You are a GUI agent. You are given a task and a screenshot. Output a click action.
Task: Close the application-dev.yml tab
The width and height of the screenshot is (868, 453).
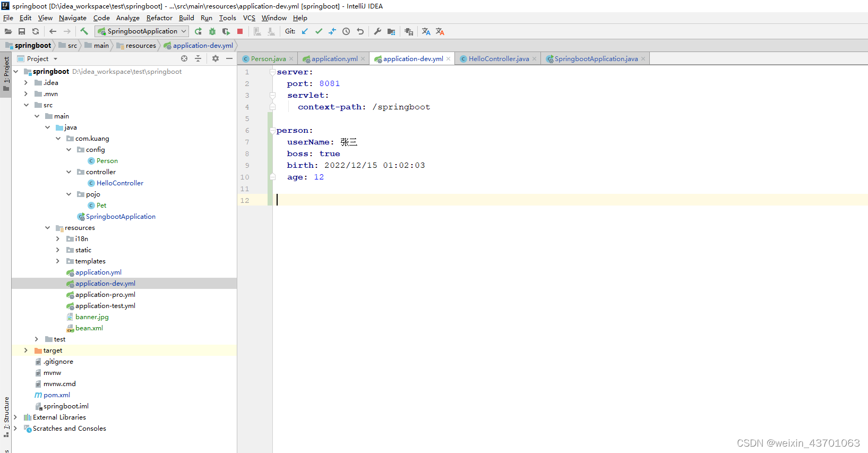tap(449, 59)
